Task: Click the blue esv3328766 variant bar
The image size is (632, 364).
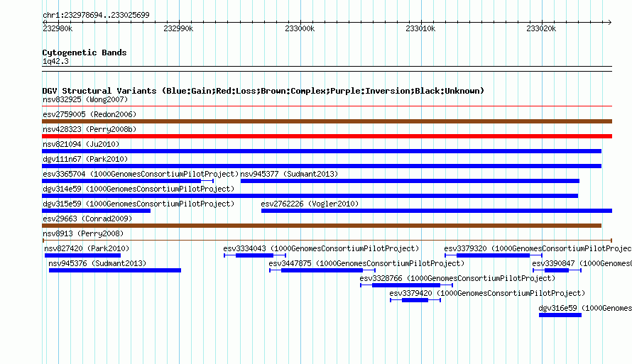Action: coord(406,285)
